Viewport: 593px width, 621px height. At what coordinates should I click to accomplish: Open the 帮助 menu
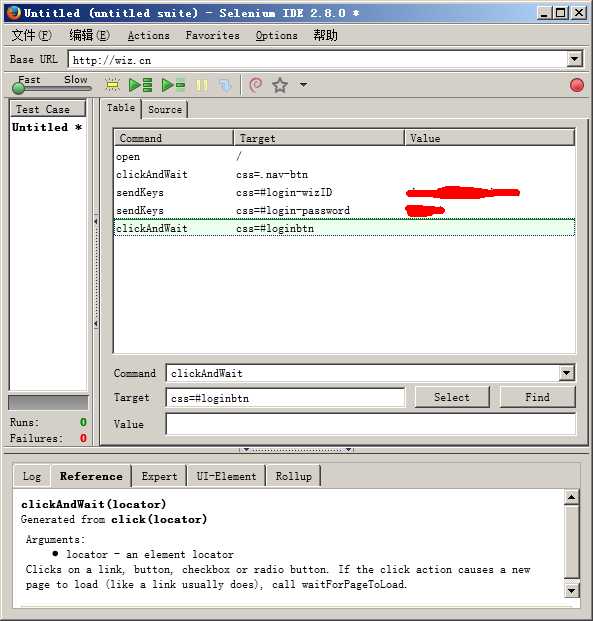[325, 35]
